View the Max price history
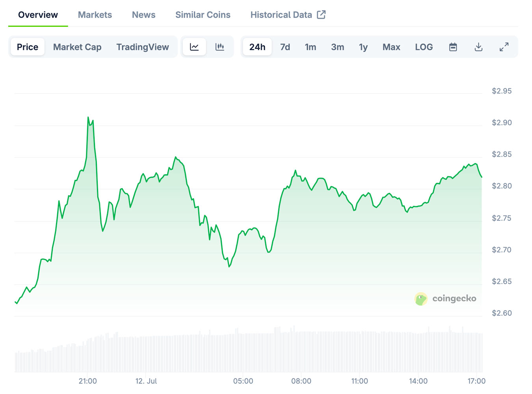Viewport: 532px width, 394px height. [x=391, y=47]
